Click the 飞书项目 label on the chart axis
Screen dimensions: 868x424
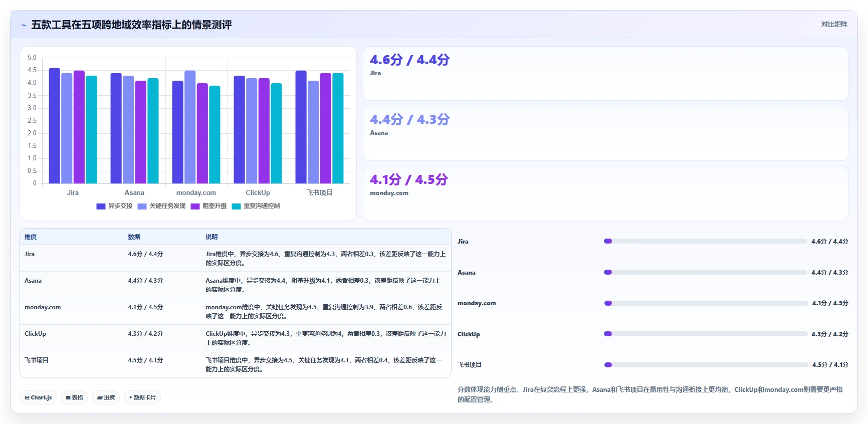click(319, 192)
